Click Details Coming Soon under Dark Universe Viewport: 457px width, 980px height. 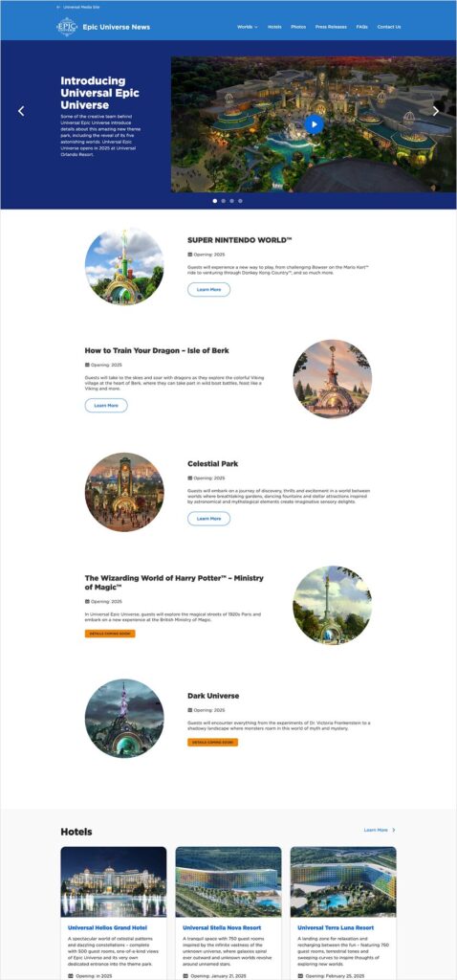tap(212, 742)
